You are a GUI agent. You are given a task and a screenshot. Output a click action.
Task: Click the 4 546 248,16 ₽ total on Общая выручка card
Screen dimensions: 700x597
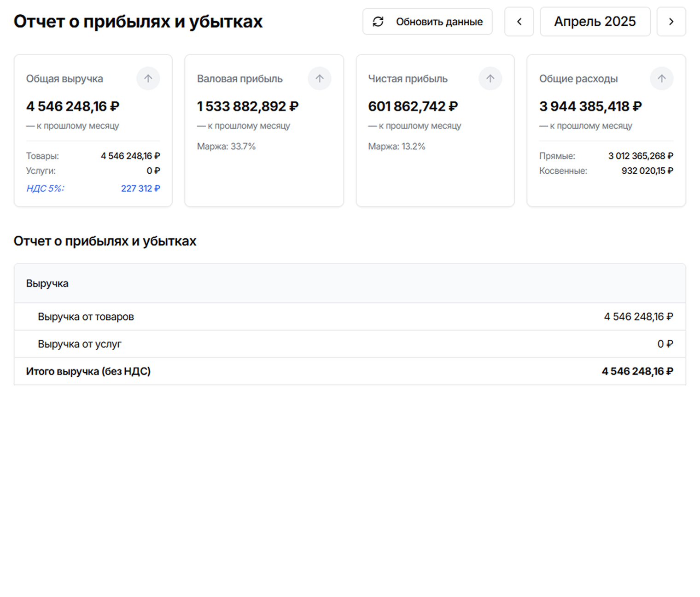click(x=73, y=106)
